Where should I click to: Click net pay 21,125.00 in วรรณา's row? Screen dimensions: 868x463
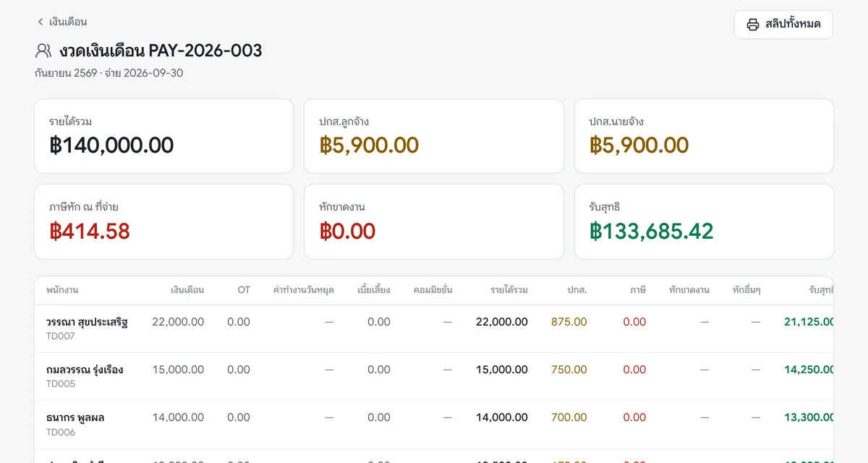pyautogui.click(x=809, y=322)
